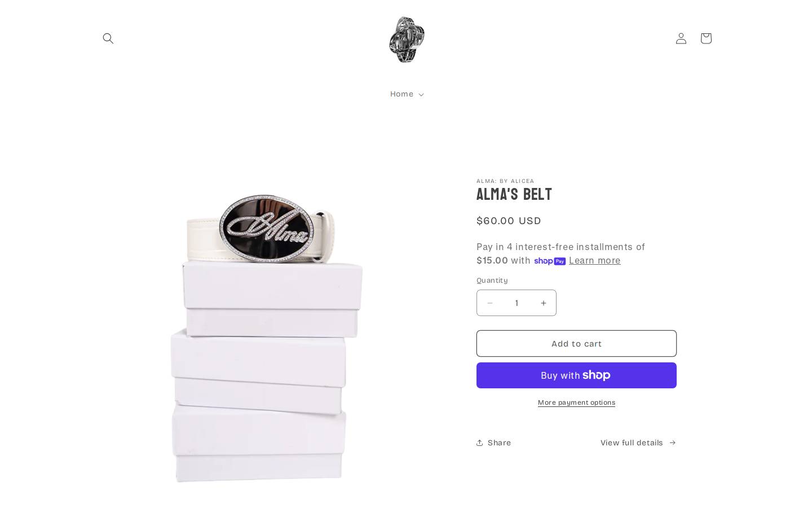Open More payment options link
The width and height of the screenshot is (812, 508).
576,402
